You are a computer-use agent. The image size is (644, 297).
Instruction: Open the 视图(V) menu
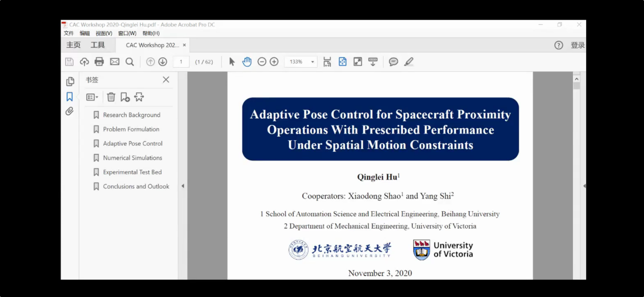tap(104, 33)
